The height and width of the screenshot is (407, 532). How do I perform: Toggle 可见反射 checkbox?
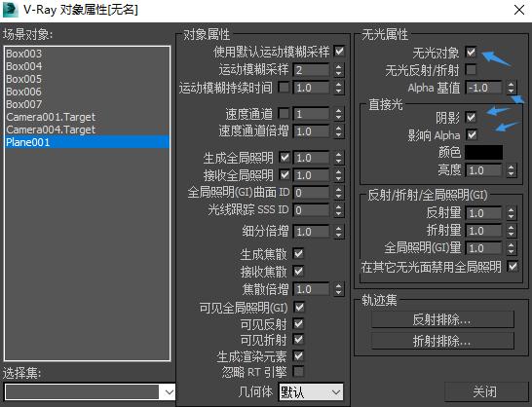(x=298, y=323)
